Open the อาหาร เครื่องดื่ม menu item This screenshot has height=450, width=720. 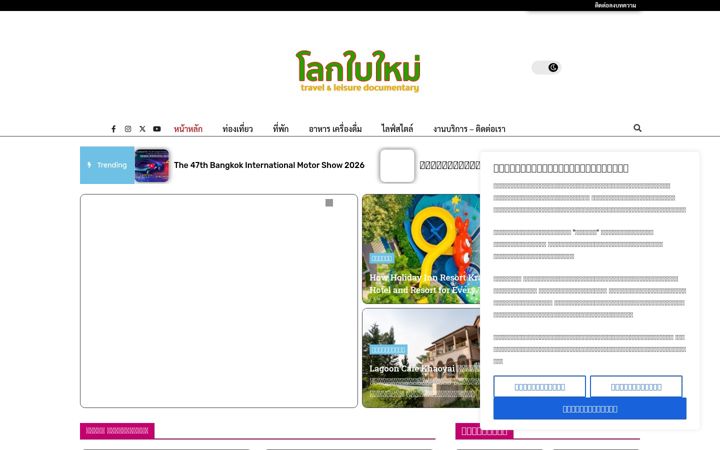(335, 129)
